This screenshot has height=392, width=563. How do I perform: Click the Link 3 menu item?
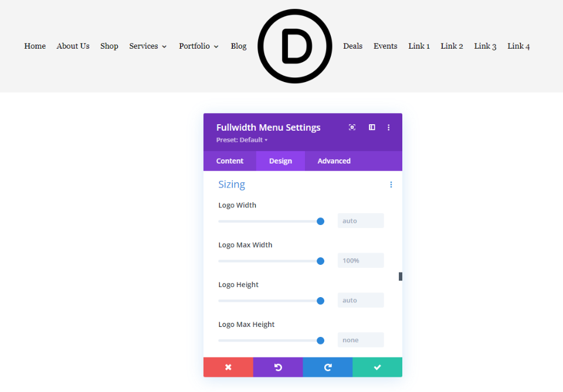pos(485,46)
